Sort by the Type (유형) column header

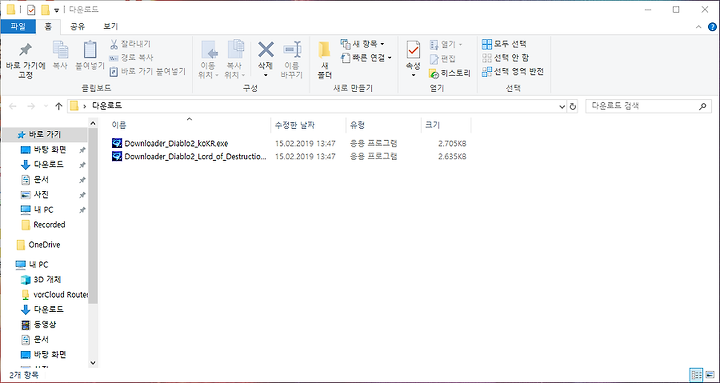[x=383, y=125]
